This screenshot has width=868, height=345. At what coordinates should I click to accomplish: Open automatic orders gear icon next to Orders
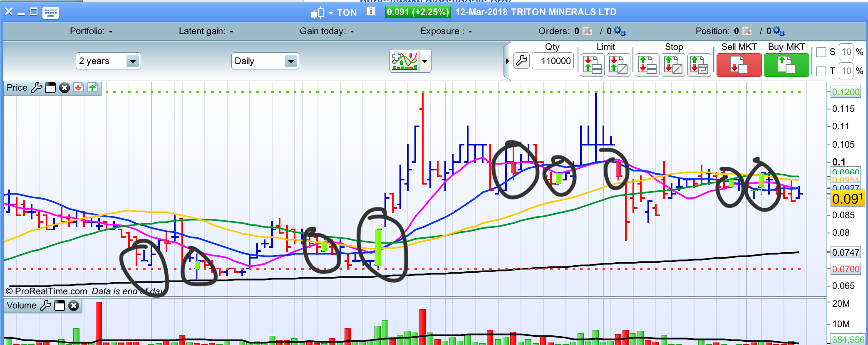pos(620,31)
